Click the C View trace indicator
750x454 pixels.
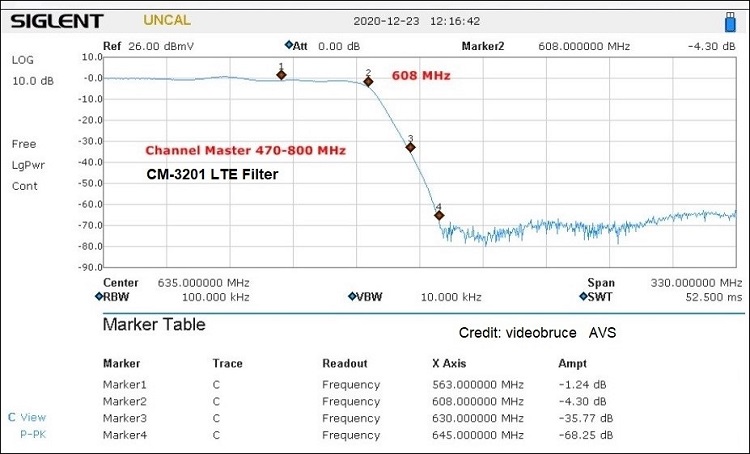[x=26, y=417]
